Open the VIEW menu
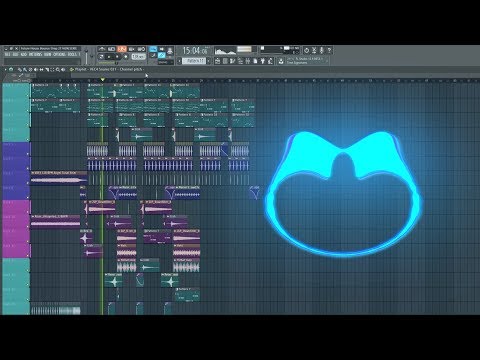This screenshot has width=480, height=360. coord(48,54)
